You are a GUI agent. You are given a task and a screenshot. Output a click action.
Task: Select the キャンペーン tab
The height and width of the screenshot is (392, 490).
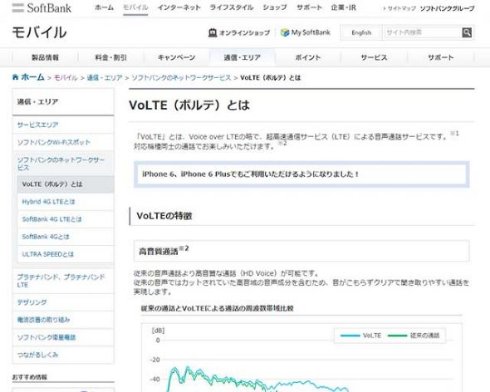point(176,58)
